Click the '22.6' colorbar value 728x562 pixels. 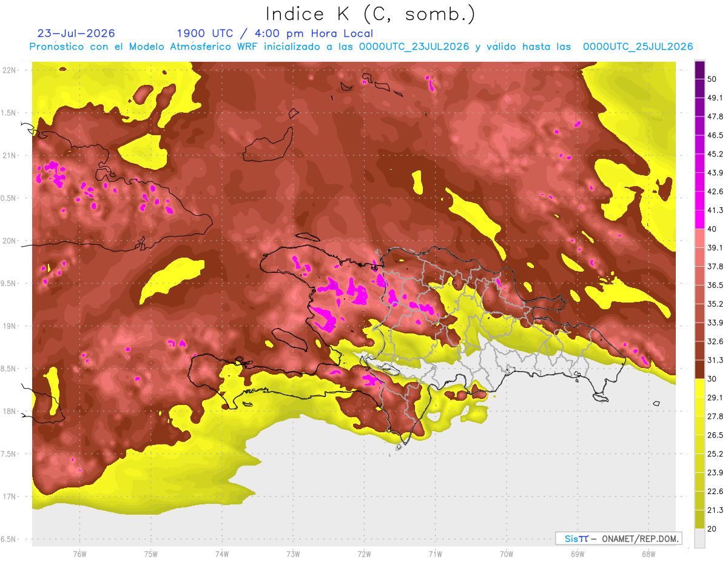click(x=715, y=491)
